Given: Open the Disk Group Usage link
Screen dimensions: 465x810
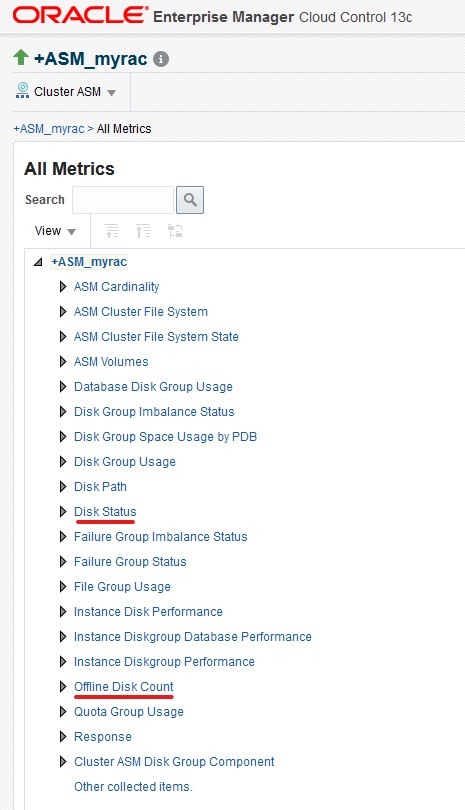Looking at the screenshot, I should coord(125,461).
